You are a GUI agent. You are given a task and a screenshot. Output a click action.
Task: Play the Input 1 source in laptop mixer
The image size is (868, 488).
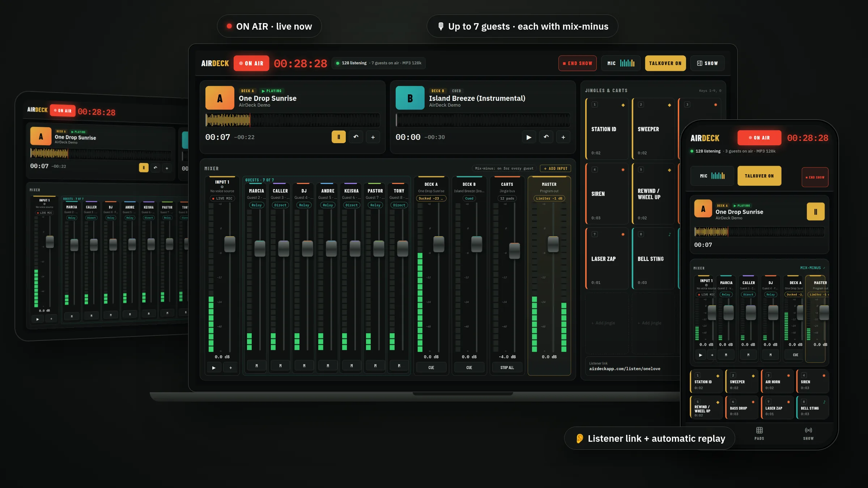(x=214, y=368)
